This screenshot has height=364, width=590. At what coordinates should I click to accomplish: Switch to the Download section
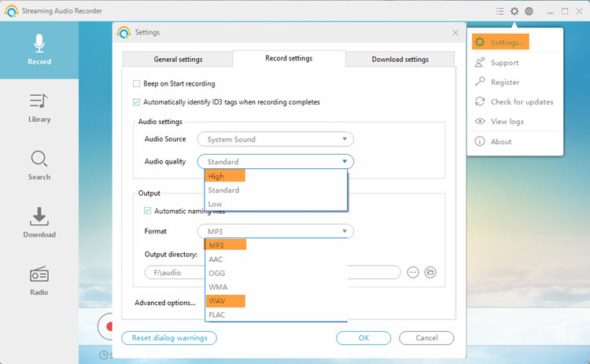click(39, 222)
